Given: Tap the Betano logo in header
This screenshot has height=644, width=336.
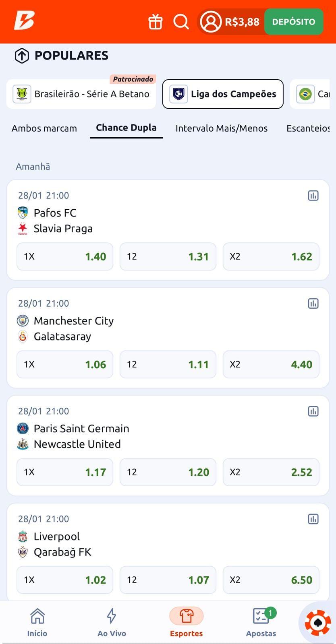Looking at the screenshot, I should coord(24,20).
